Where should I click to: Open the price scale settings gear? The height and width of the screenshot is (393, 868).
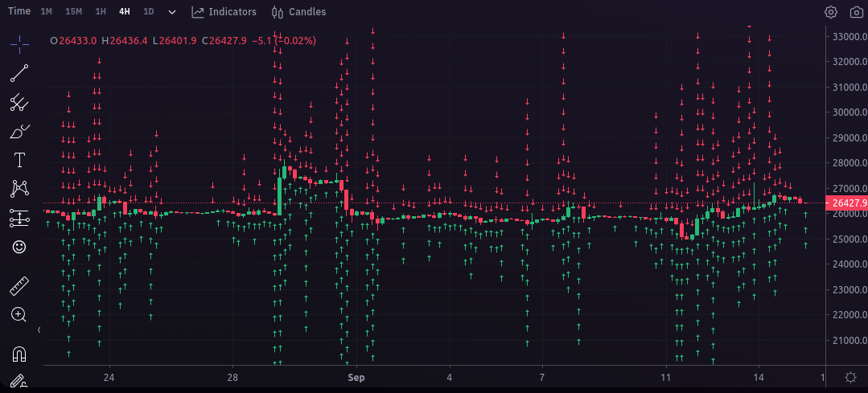pos(851,378)
